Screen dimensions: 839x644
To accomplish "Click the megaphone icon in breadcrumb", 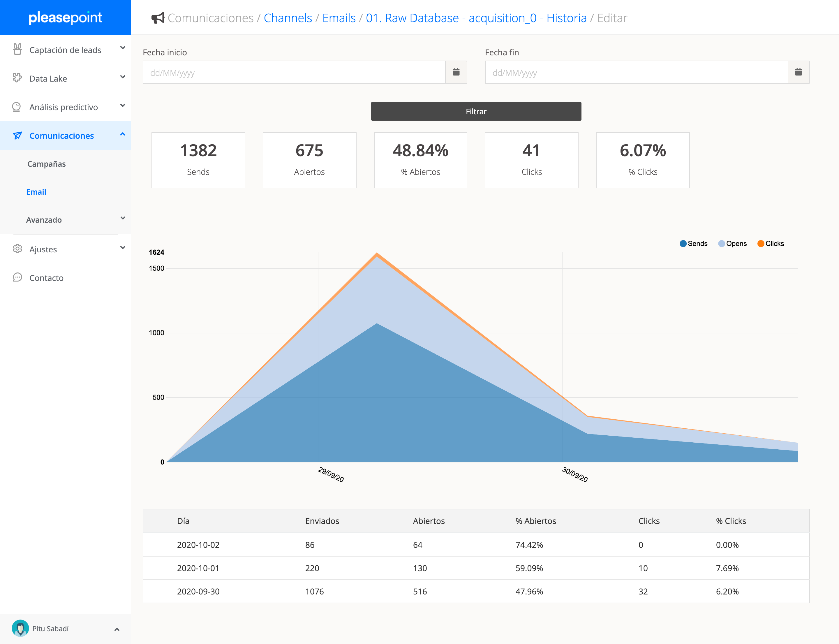I will click(158, 18).
